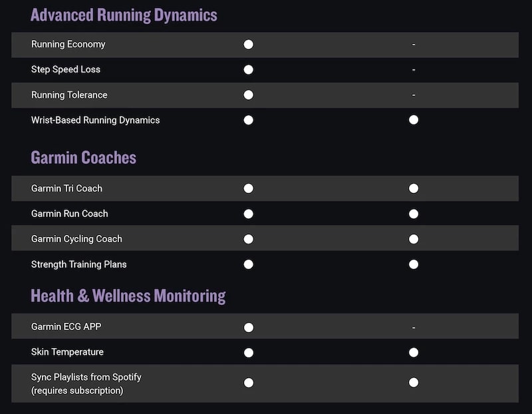
Task: Click the Strength Training Plans label
Action: click(78, 264)
